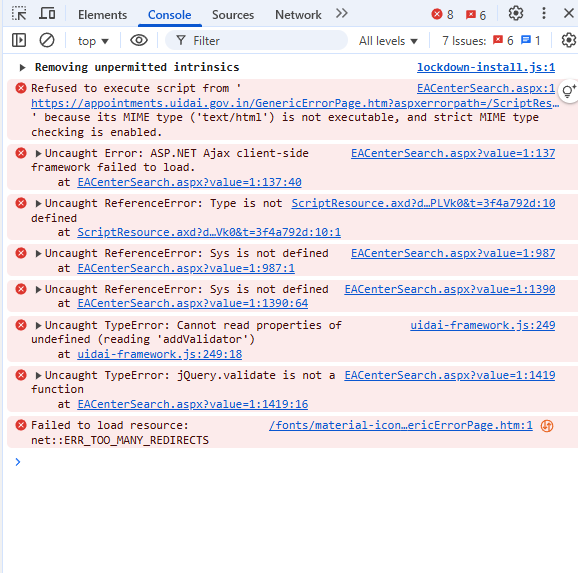Image resolution: width=578 pixels, height=573 pixels.
Task: Open stack link EACenterSearch.aspx?value=1:1390:64
Action: point(193,303)
